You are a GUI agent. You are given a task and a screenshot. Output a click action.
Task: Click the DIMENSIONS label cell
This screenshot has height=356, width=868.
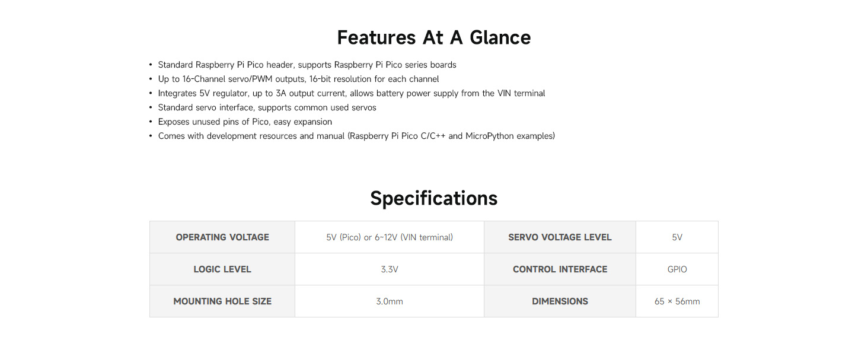click(560, 301)
